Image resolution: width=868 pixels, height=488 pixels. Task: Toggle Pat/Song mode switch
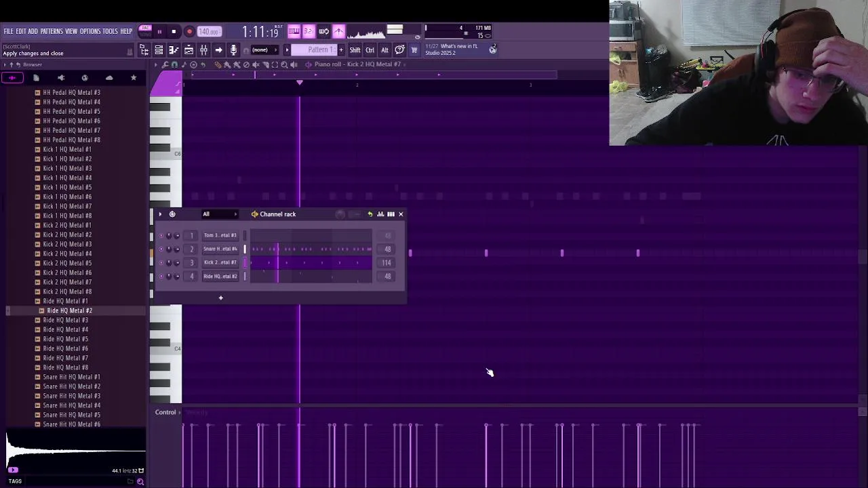tap(145, 31)
